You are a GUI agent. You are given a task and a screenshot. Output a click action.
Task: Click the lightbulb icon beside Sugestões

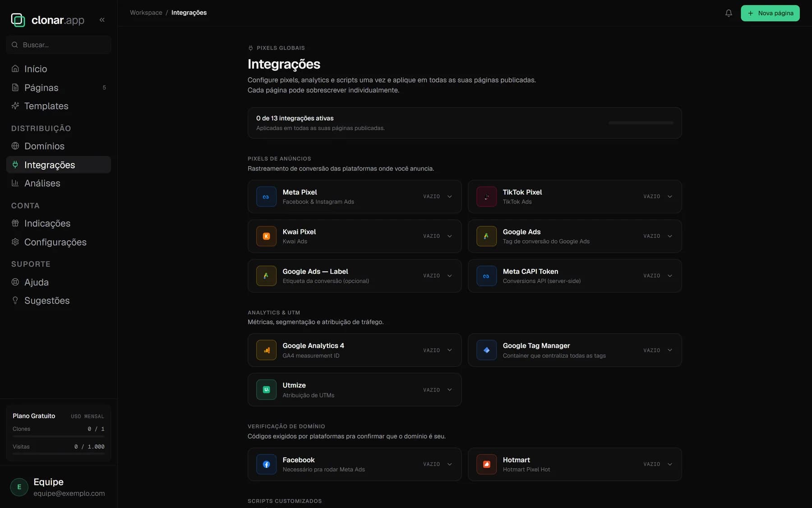pos(15,300)
